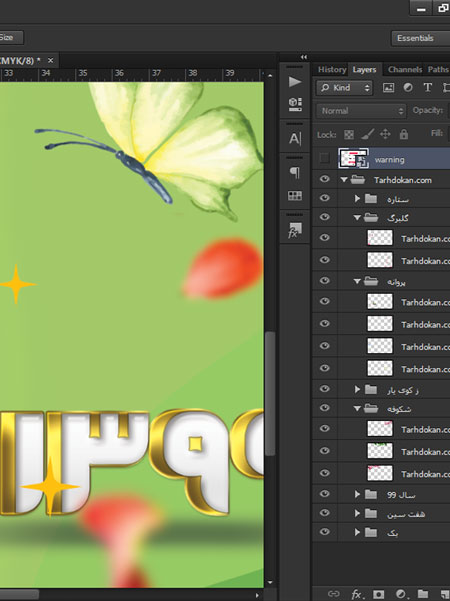Switch to the Paths tab

438,69
